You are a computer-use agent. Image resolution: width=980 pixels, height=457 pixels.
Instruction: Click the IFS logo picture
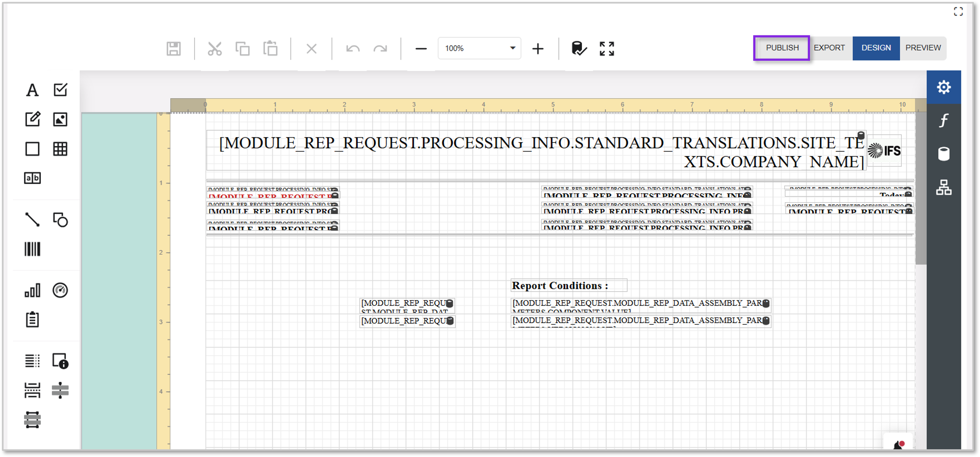884,151
